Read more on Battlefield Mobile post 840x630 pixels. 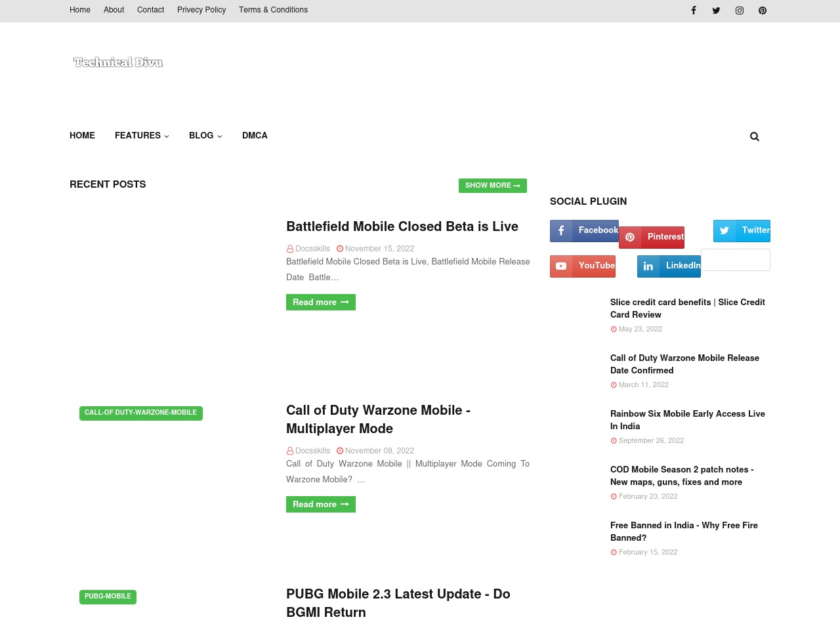(321, 303)
